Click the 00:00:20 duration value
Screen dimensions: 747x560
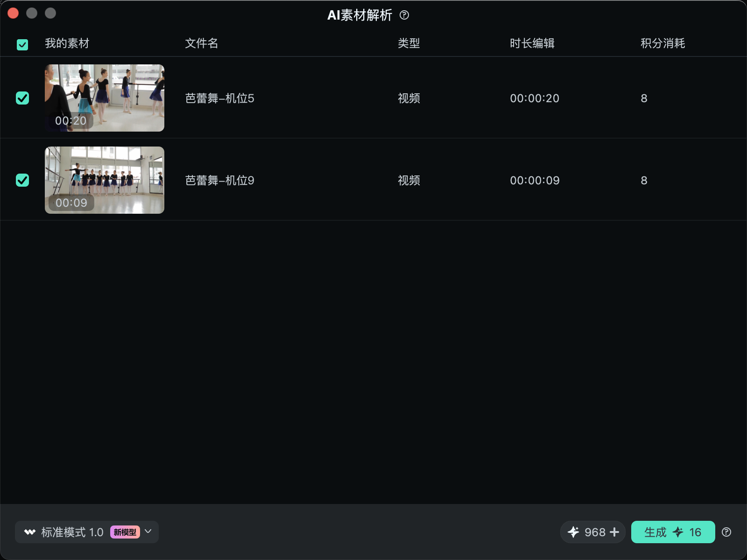(535, 98)
